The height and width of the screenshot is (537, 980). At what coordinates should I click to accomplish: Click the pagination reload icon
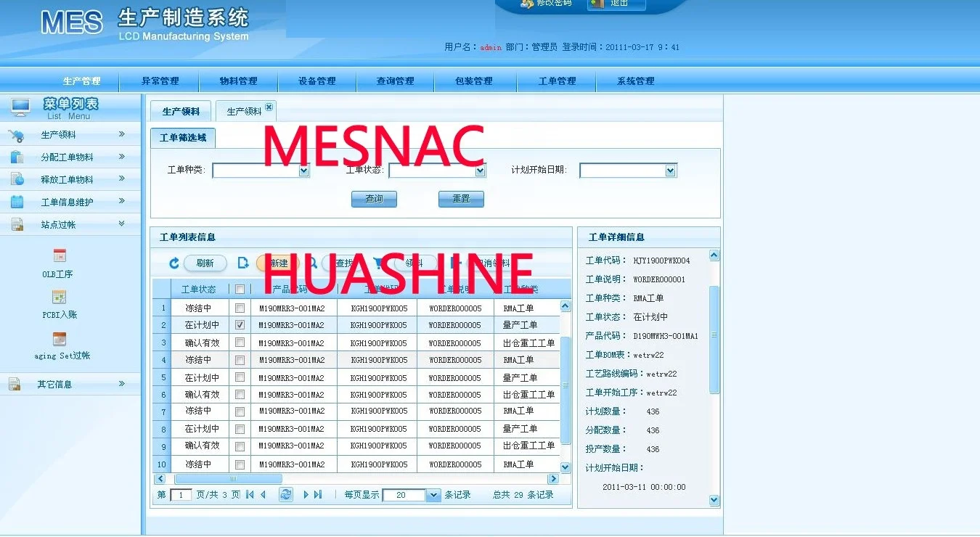(x=286, y=494)
